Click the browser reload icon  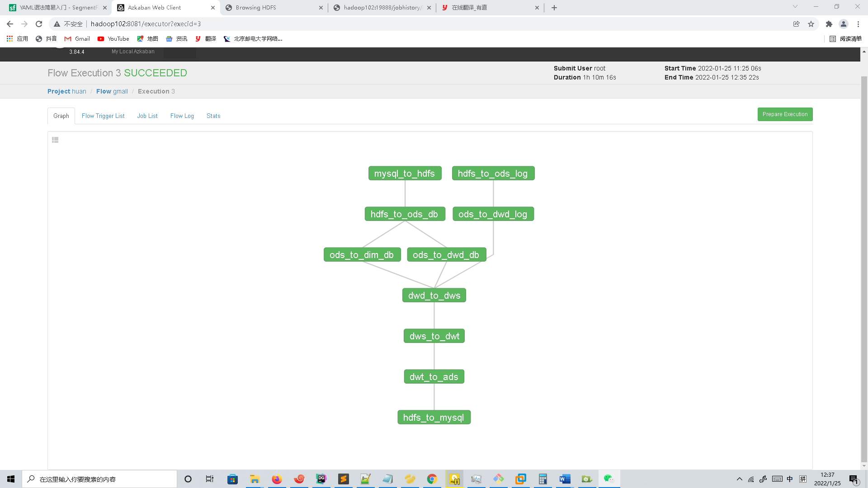pos(39,24)
